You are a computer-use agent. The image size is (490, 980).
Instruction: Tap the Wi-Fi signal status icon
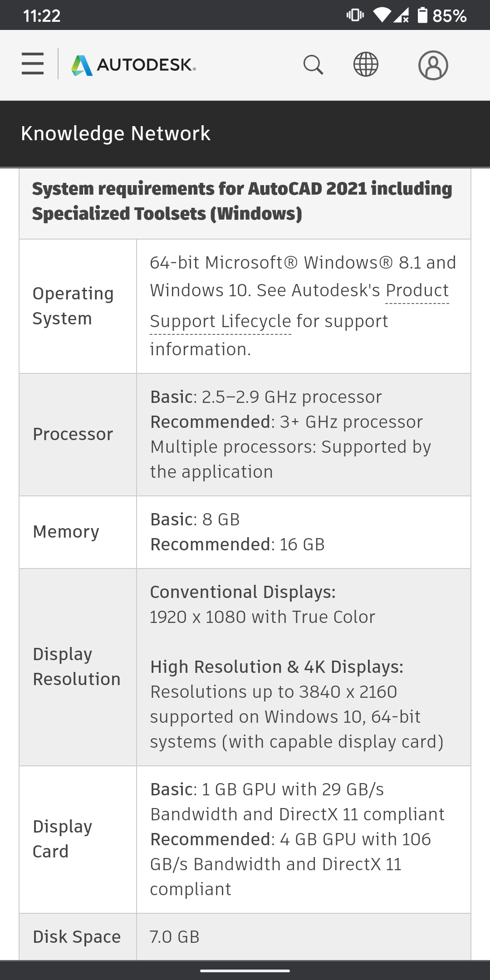[382, 15]
